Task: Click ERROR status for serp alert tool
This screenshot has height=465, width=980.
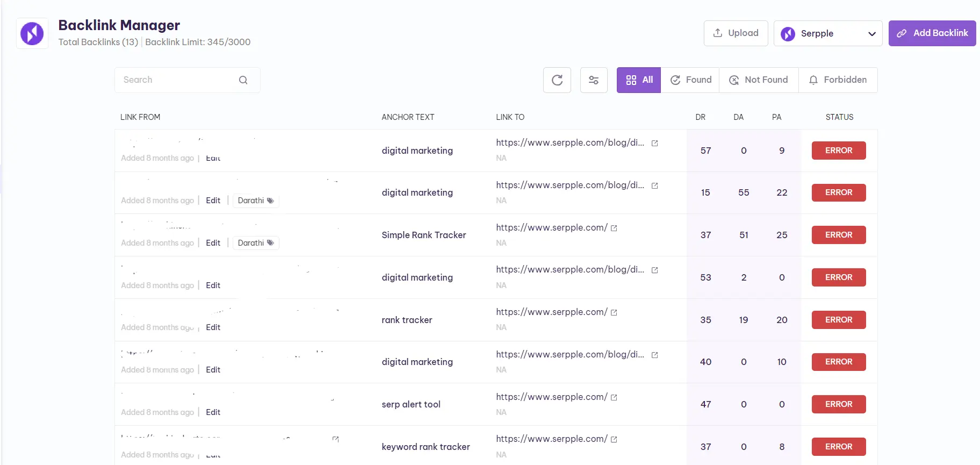Action: 839,404
